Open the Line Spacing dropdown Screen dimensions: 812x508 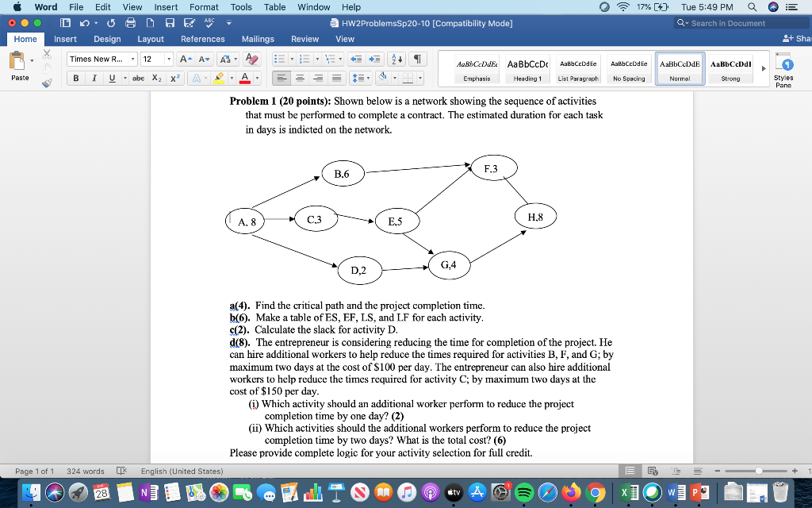(361, 79)
